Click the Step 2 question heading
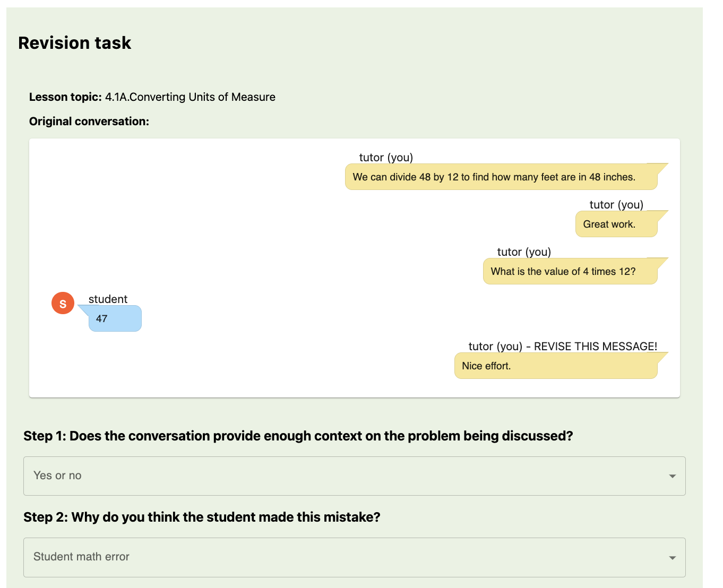The height and width of the screenshot is (588, 723). point(202,517)
